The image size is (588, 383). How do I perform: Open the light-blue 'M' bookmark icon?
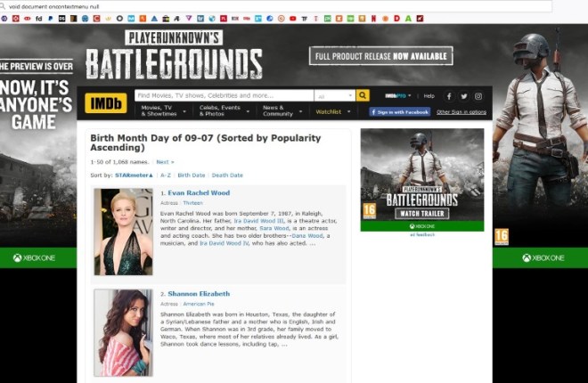tap(131, 19)
